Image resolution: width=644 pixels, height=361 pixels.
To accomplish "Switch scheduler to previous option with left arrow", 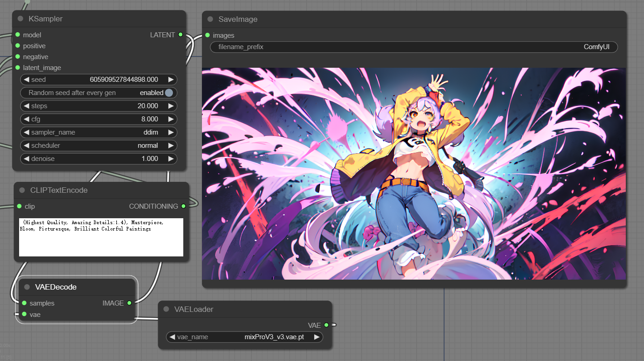I will [26, 145].
